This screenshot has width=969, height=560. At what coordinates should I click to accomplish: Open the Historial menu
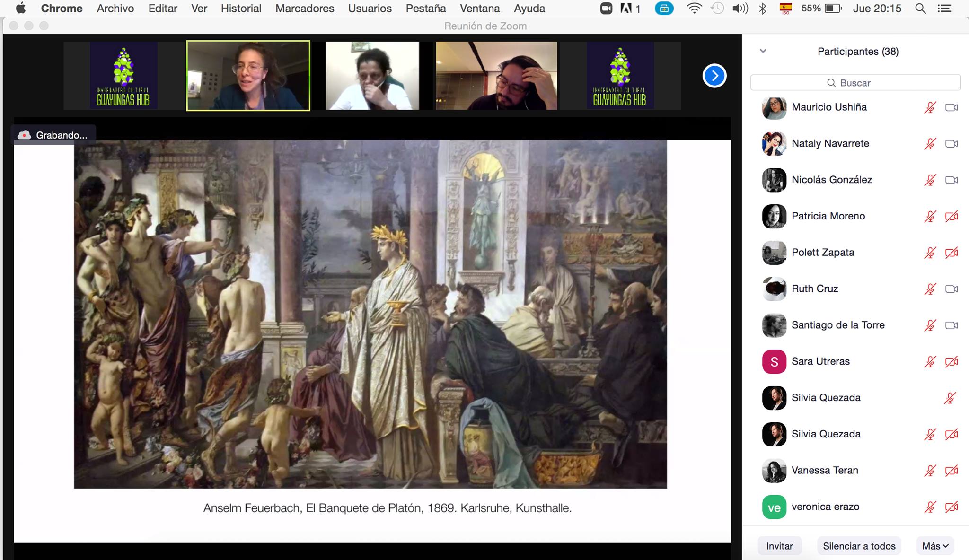point(241,9)
